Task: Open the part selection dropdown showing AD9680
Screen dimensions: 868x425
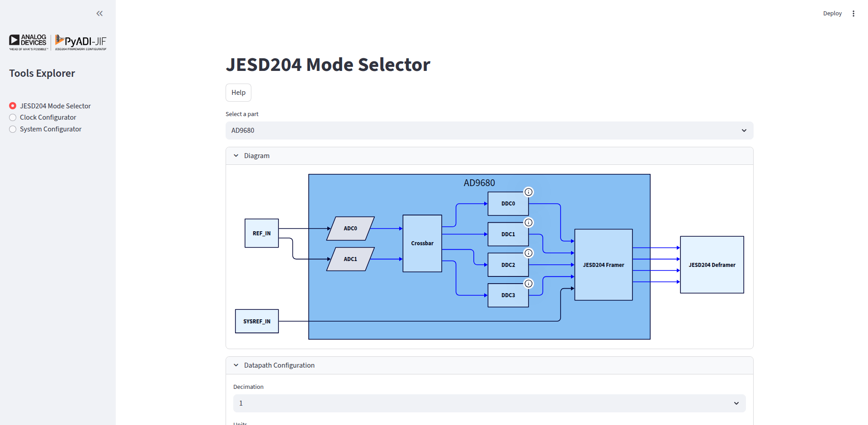Action: click(489, 131)
